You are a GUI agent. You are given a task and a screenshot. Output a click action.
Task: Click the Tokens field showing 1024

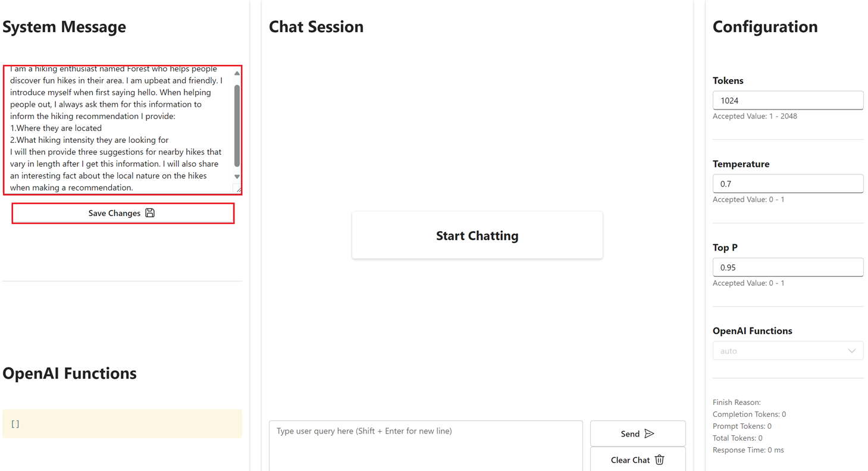pyautogui.click(x=788, y=101)
